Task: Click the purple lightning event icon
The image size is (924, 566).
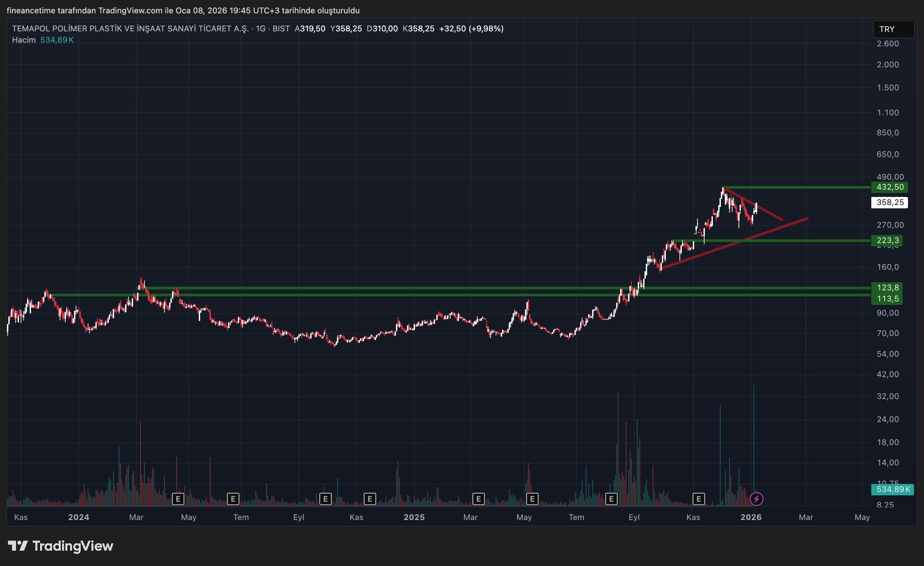Action: click(756, 499)
